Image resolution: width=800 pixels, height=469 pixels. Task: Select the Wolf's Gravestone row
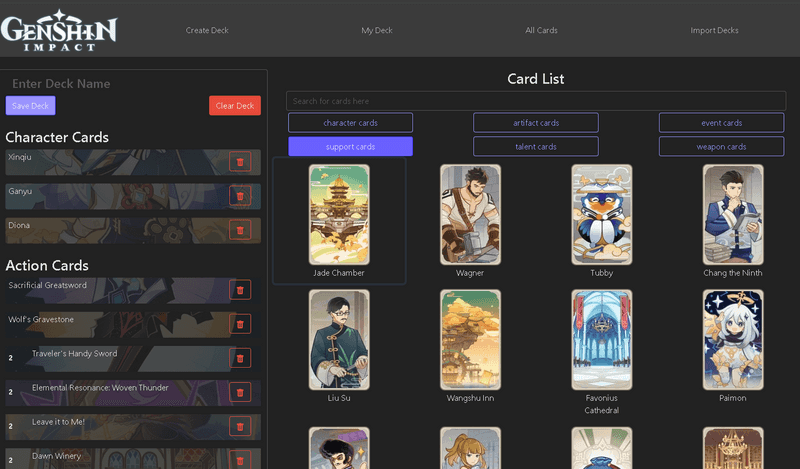(x=133, y=325)
